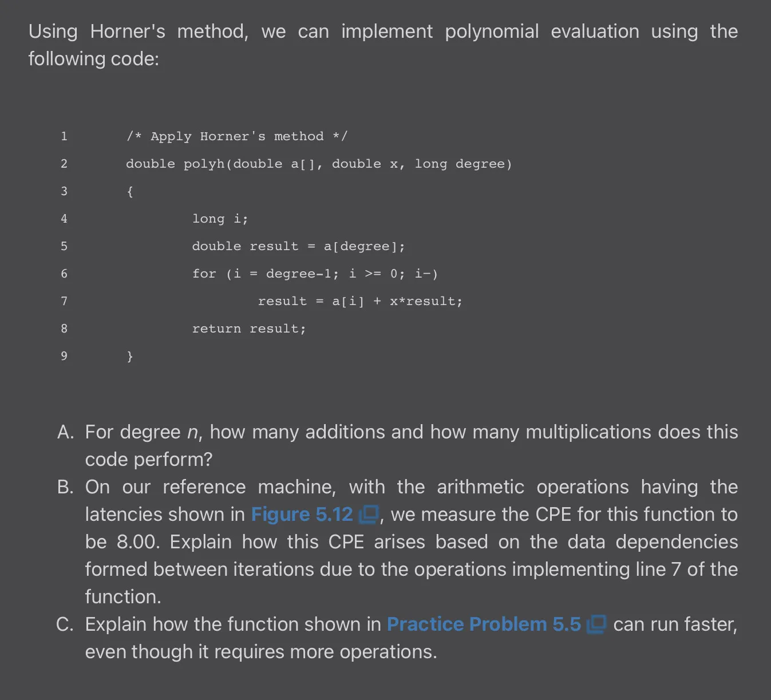Click line number 7 in code listing
The width and height of the screenshot is (771, 700).
click(x=64, y=301)
